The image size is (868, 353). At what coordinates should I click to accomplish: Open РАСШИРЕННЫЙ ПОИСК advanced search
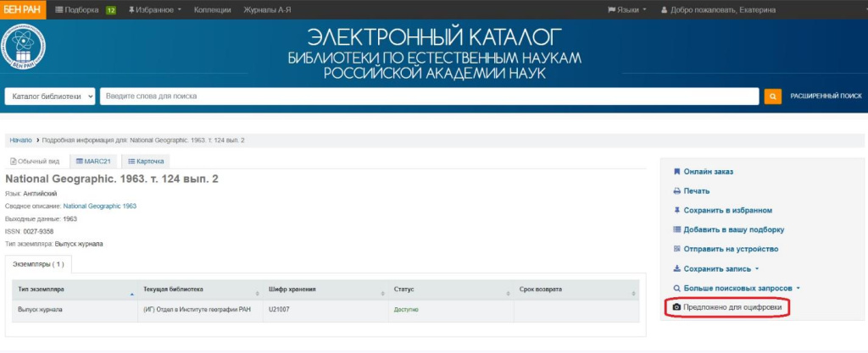click(x=826, y=97)
